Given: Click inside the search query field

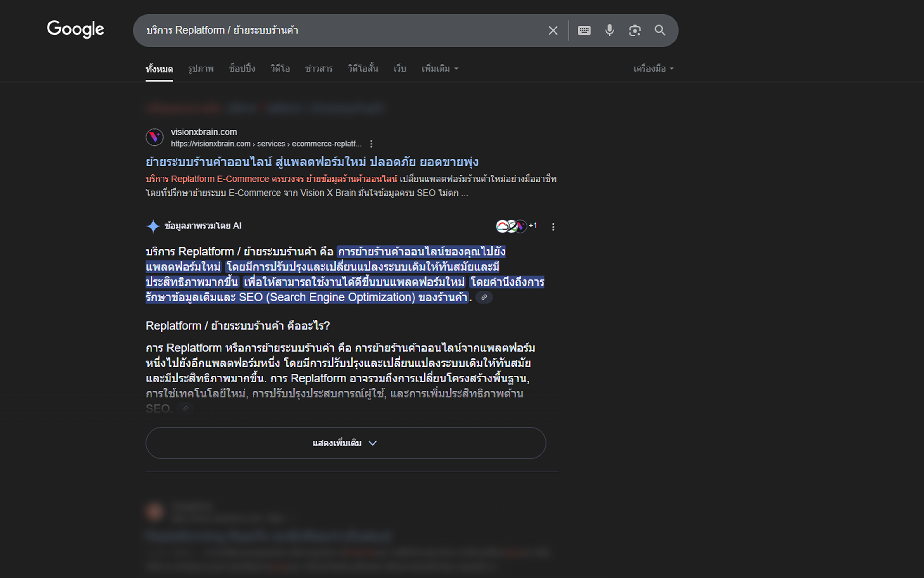Looking at the screenshot, I should click(x=340, y=30).
